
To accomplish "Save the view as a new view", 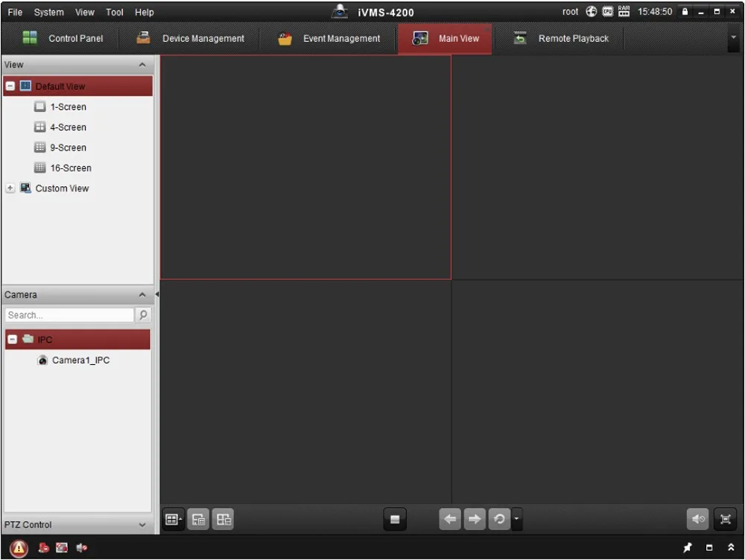I will point(223,519).
